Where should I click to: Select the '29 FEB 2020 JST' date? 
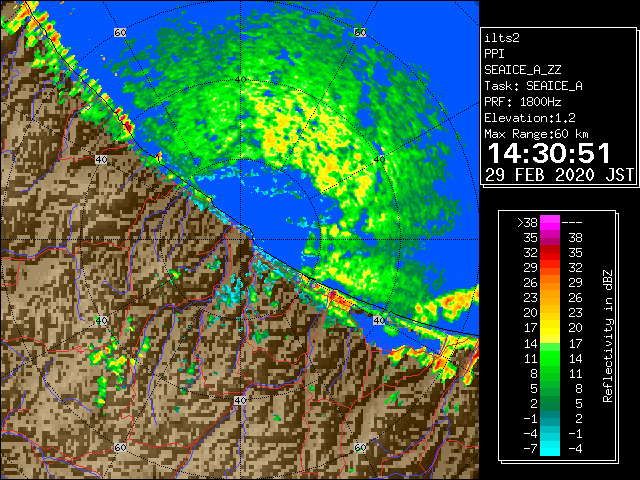click(x=560, y=175)
